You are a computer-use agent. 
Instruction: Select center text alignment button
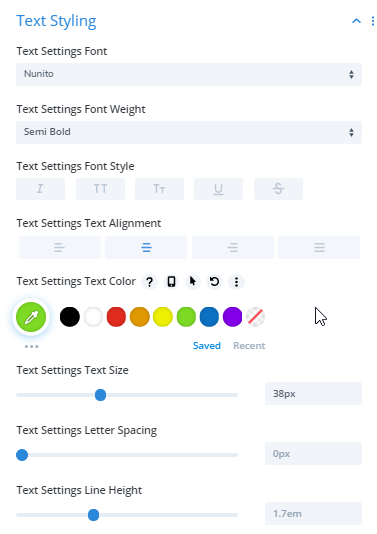click(x=146, y=248)
